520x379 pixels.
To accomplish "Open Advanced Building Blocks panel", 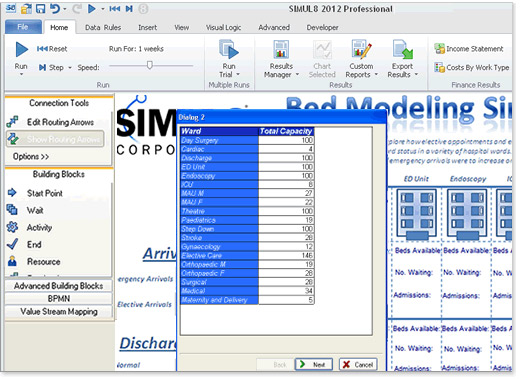I will [x=59, y=286].
